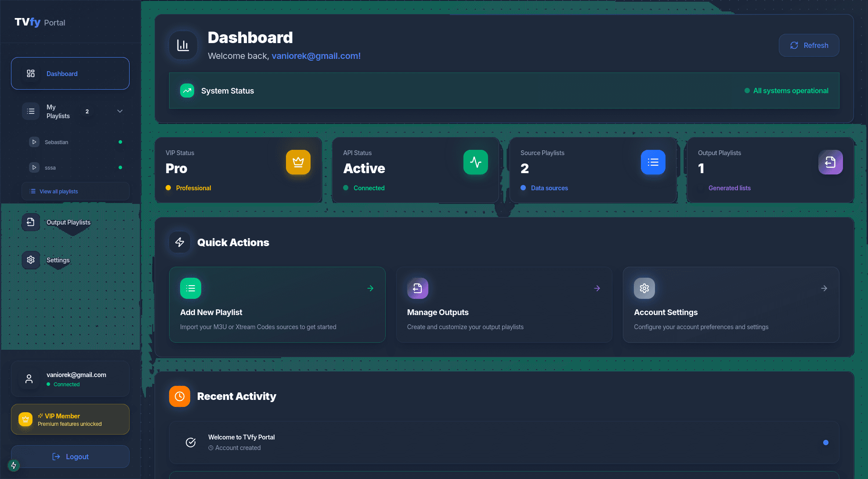
Task: Click the blue unread dot on activity entry
Action: (826, 443)
